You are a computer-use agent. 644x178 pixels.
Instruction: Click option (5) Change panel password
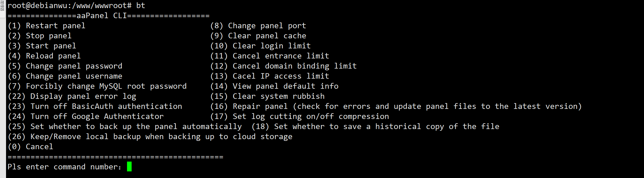pyautogui.click(x=65, y=66)
